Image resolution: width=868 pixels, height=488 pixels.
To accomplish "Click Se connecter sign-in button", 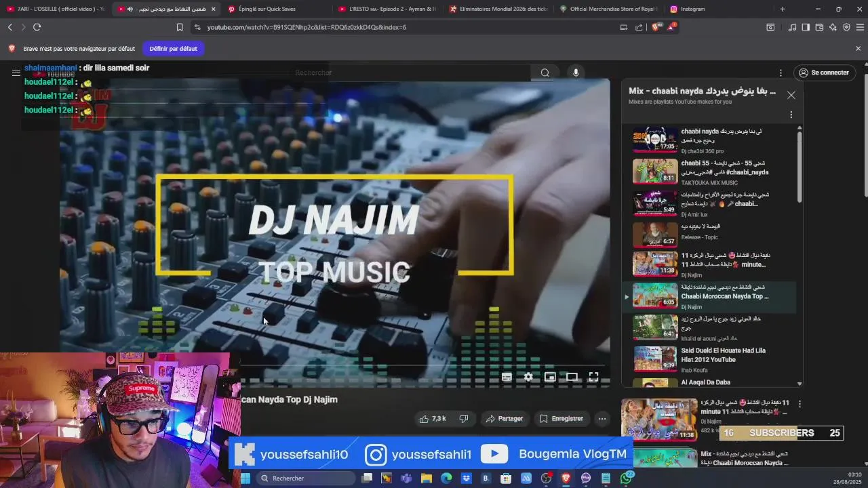I will tap(824, 73).
